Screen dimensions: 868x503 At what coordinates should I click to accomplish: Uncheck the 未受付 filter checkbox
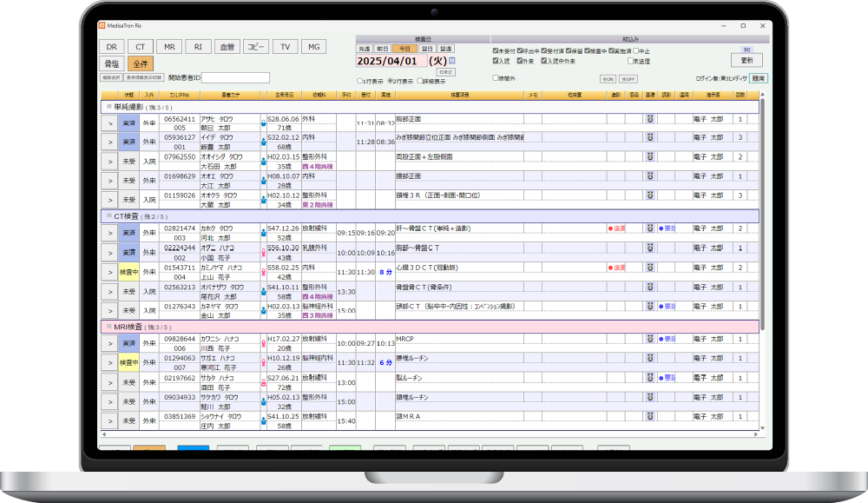pyautogui.click(x=496, y=50)
